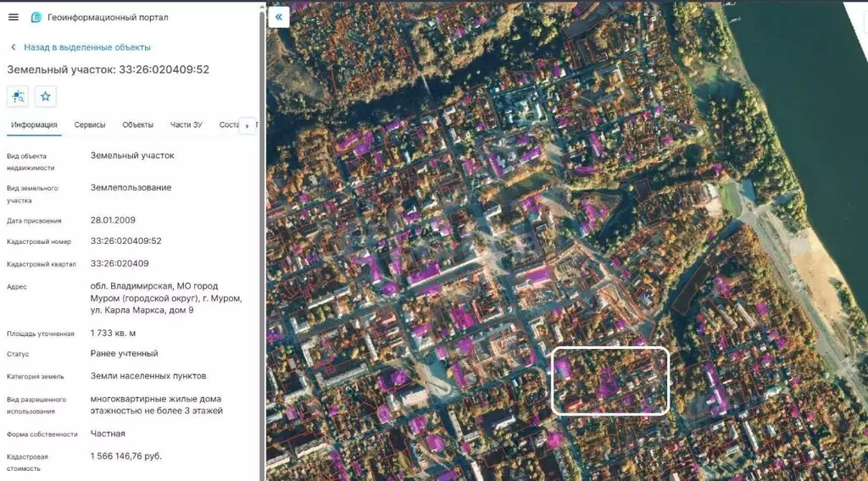This screenshot has width=868, height=481.
Task: Open the hamburger main menu
Action: tap(14, 17)
